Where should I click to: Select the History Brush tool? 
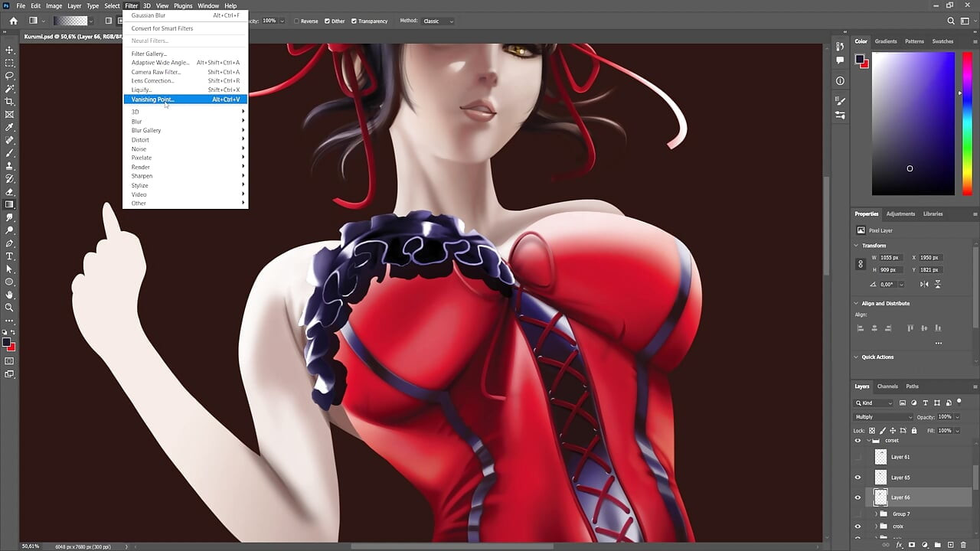click(x=10, y=178)
